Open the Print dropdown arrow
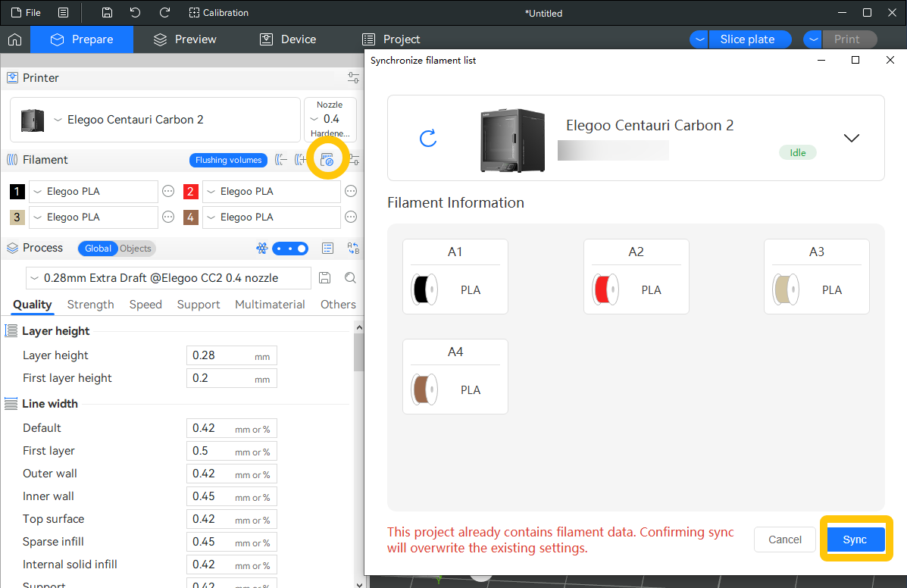Image resolution: width=907 pixels, height=588 pixels. [x=813, y=39]
